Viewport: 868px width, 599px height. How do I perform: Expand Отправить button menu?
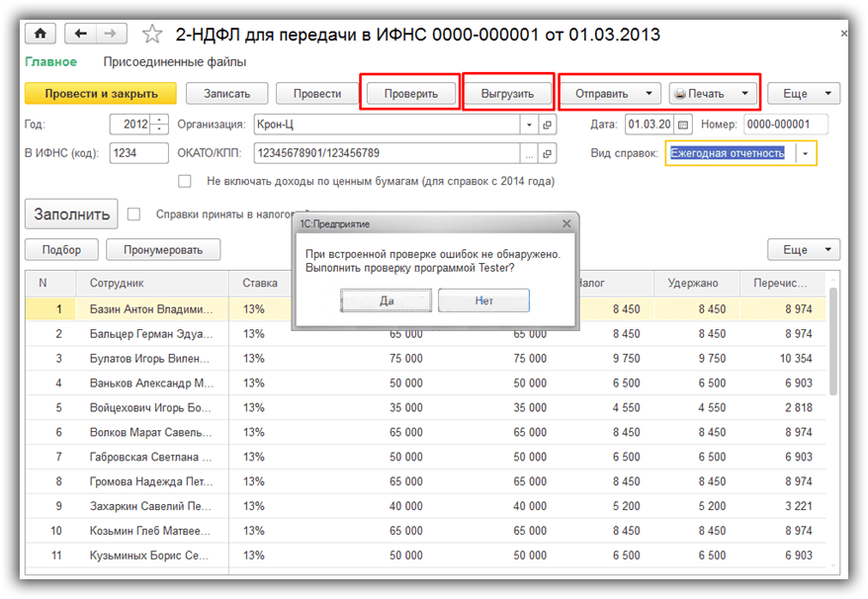(649, 94)
